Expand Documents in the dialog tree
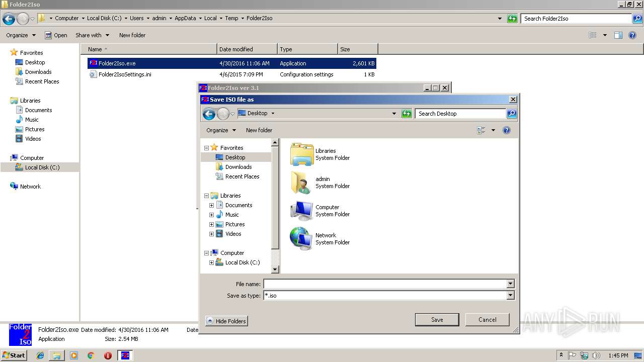644x362 pixels. coord(211,205)
